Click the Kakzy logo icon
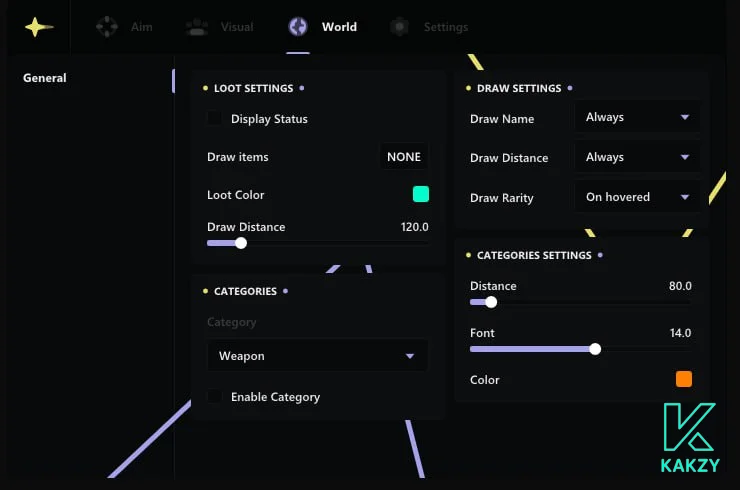 689,428
